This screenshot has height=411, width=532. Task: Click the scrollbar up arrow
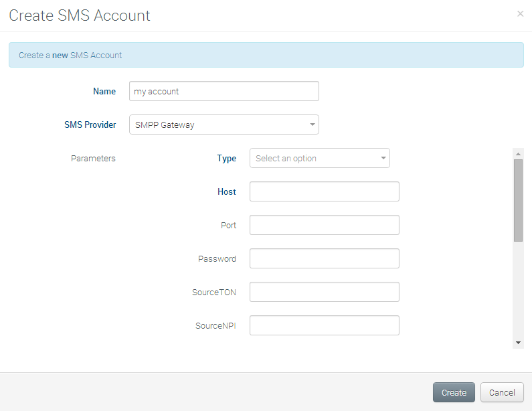pyautogui.click(x=518, y=154)
